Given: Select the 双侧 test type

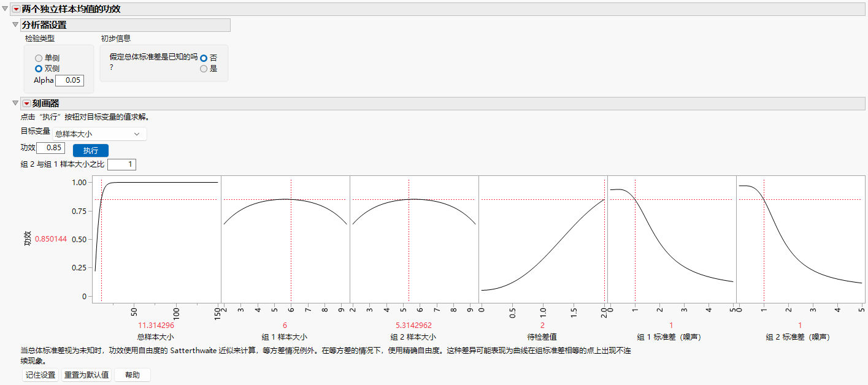Looking at the screenshot, I should pos(39,69).
